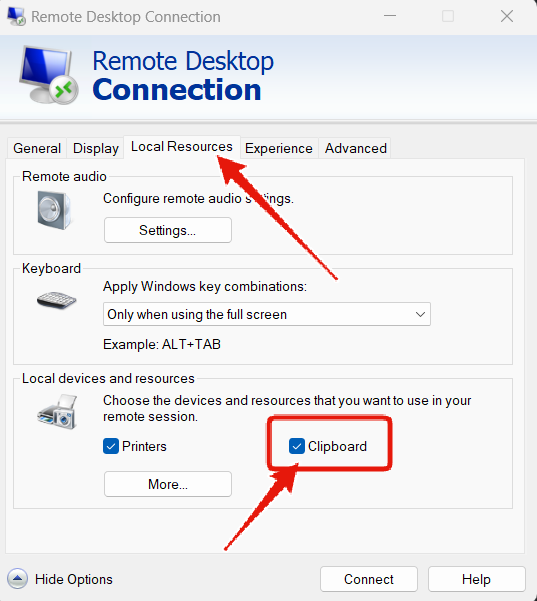Open the General tab
537x601 pixels.
(x=37, y=148)
